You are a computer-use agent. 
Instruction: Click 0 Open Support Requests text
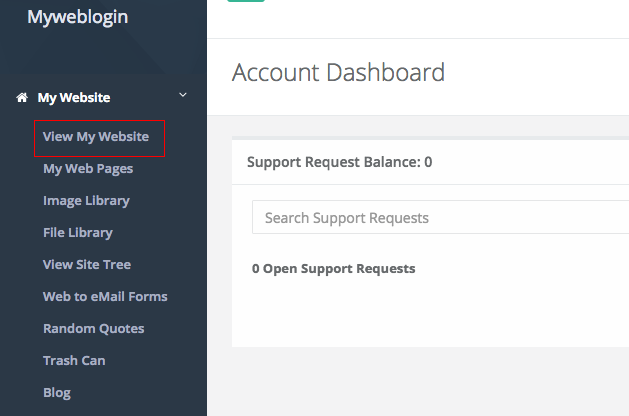(x=333, y=269)
